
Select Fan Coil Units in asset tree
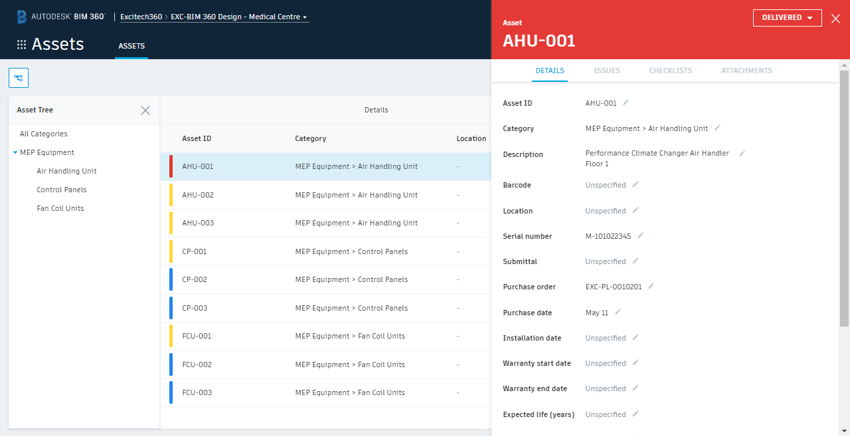click(60, 208)
